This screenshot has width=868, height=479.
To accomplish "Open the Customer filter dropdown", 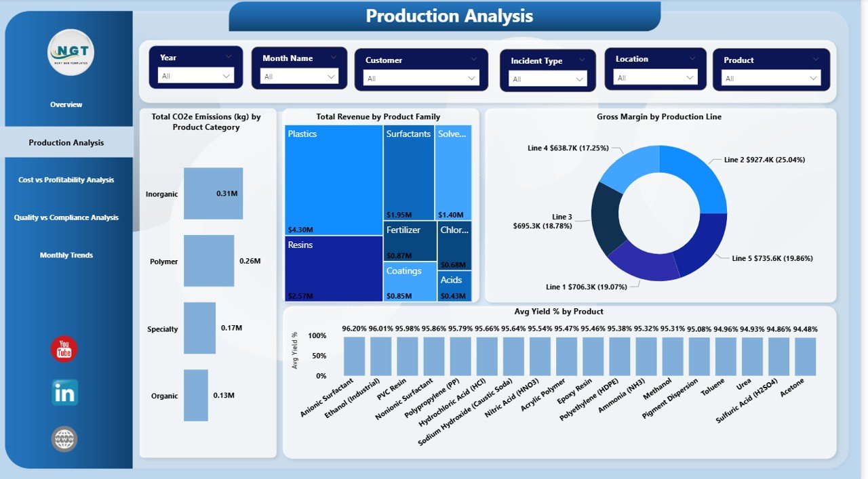I will pos(421,79).
